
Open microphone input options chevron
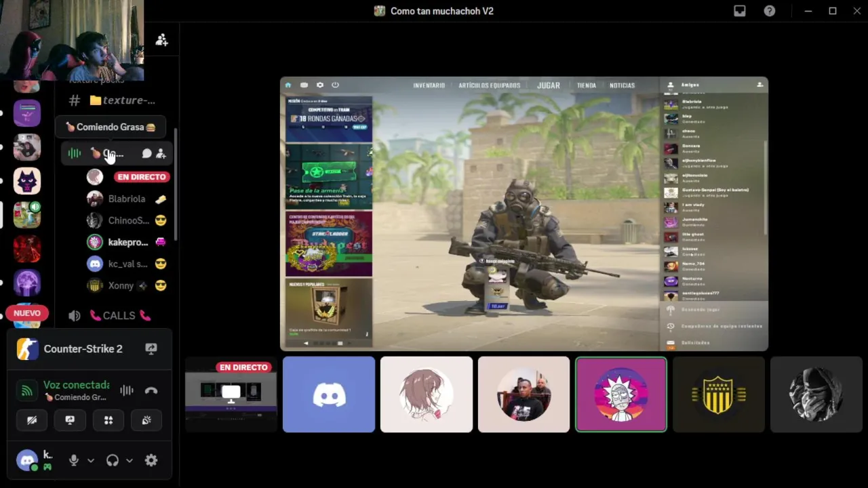91,460
